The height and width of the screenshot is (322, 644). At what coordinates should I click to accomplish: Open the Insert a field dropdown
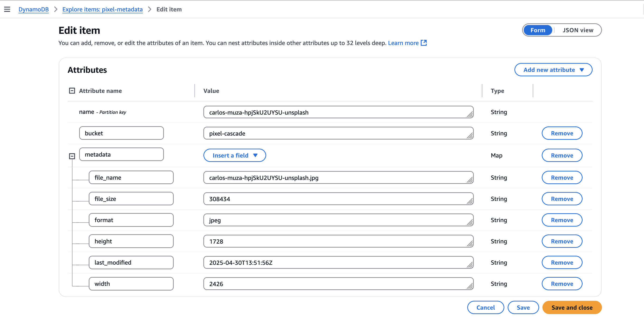coord(234,155)
